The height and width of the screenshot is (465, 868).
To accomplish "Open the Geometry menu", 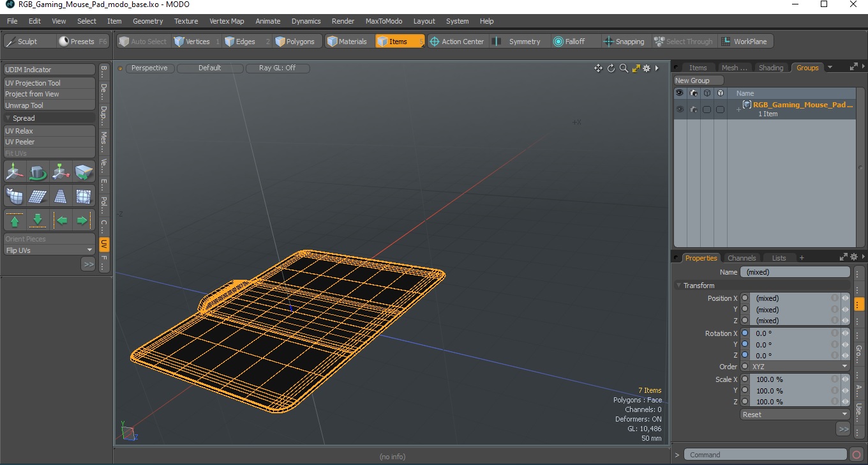I will (x=148, y=21).
